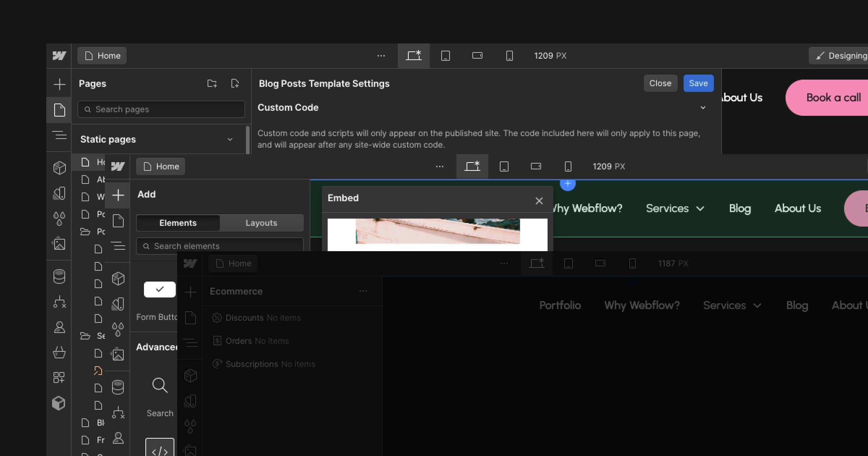Open more options ellipsis in Pages window toolbar
This screenshot has width=868, height=456.
pos(381,56)
